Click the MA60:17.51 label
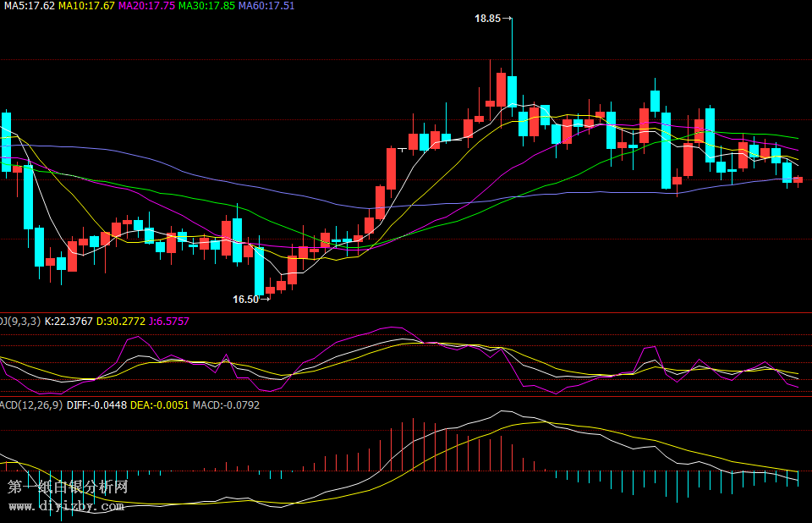The image size is (812, 523). coord(266,6)
